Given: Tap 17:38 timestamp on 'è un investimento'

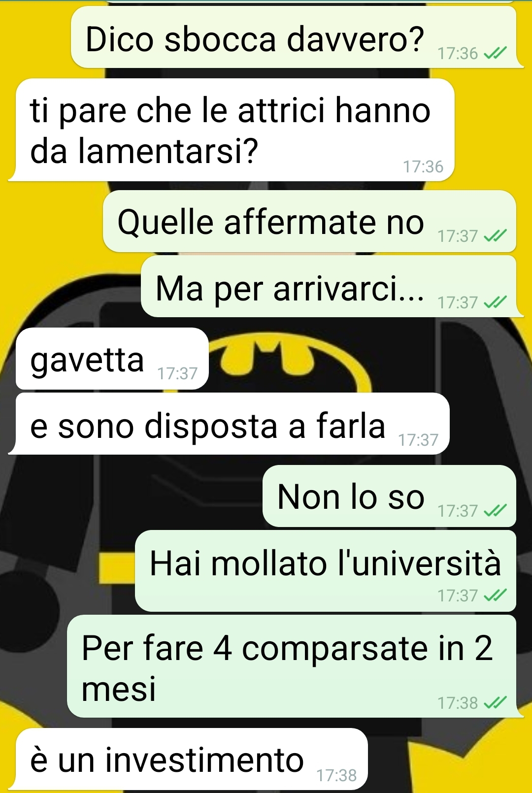Looking at the screenshot, I should tap(336, 775).
